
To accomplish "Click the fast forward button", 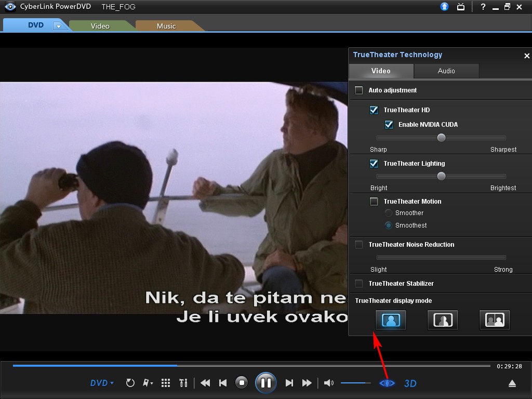I will [307, 383].
